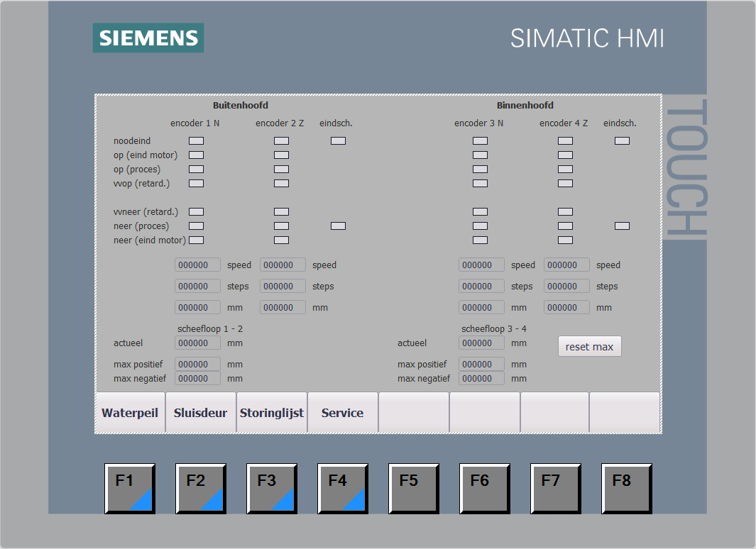Open the Waterpeil screen
This screenshot has width=756, height=549.
pos(130,413)
